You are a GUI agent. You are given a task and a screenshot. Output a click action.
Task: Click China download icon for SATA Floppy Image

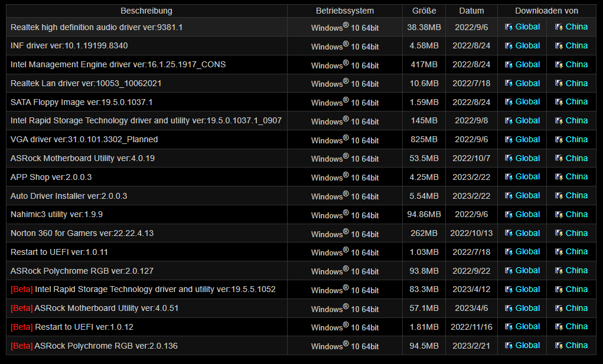pos(559,101)
